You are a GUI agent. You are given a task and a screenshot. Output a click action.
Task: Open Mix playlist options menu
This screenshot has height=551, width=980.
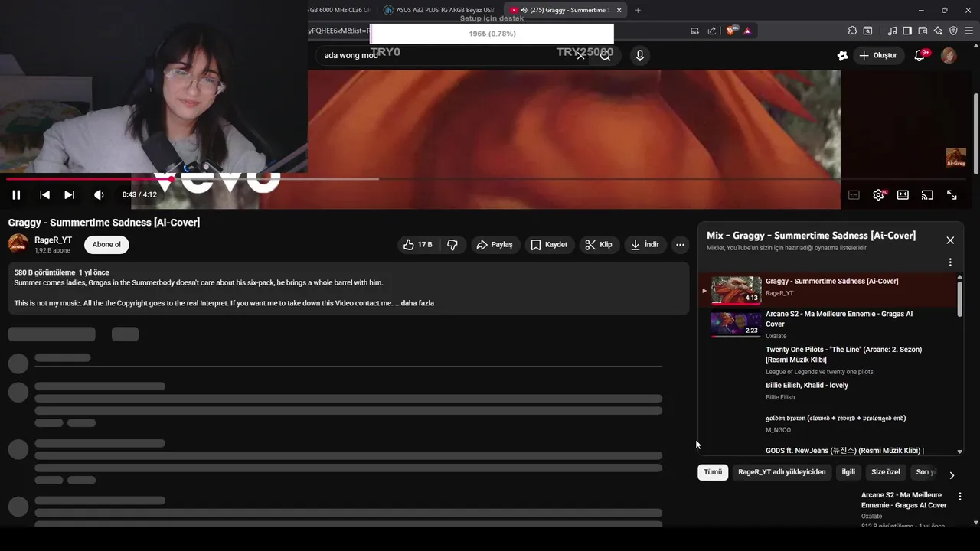tap(950, 262)
